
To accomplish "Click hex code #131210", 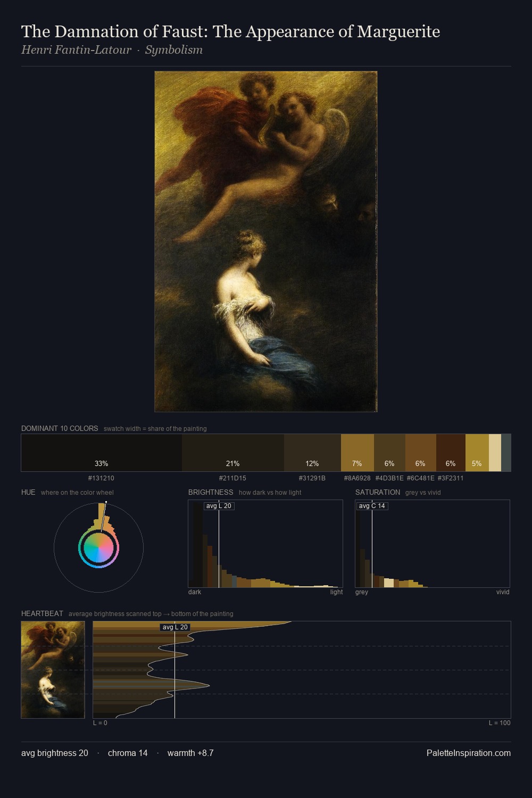I will 101,478.
